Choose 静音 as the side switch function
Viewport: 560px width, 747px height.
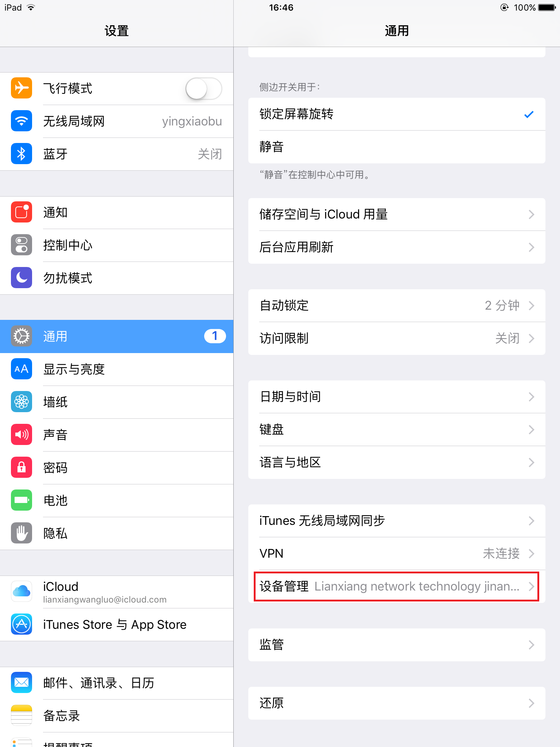pyautogui.click(x=397, y=147)
